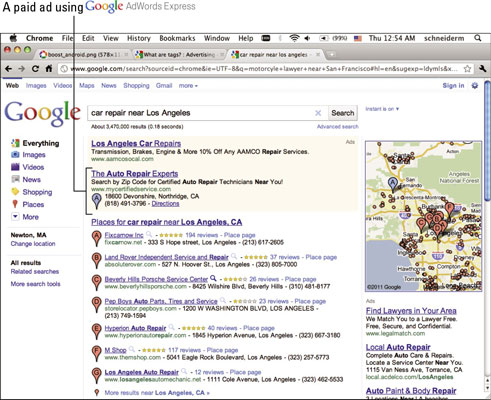Viewport: 491px width, 400px height.
Task: Click the browser back arrow
Action: (9, 69)
